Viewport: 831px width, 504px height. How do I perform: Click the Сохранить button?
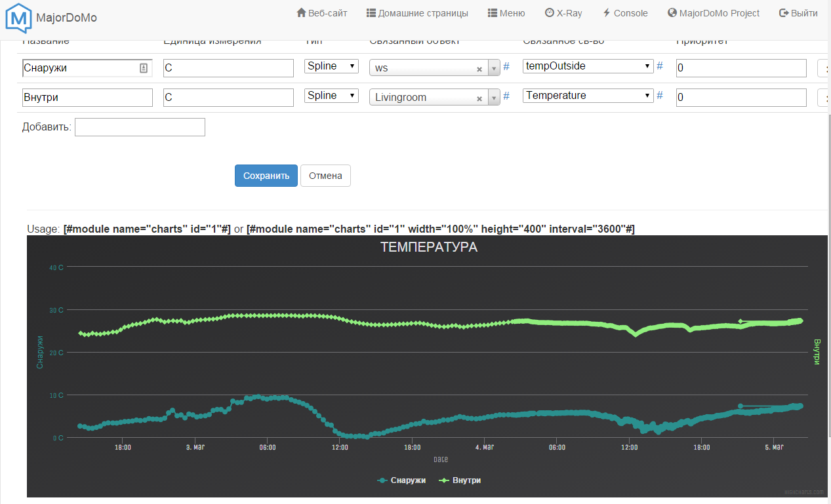(x=266, y=176)
